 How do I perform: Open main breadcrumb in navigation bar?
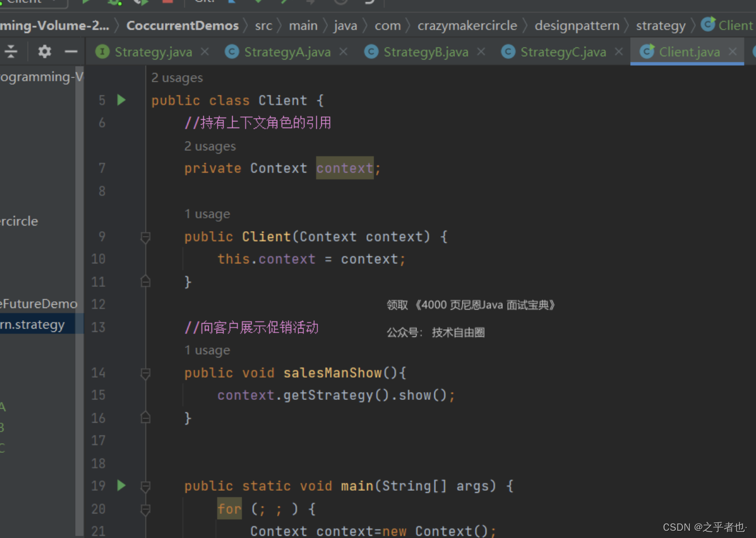pos(303,26)
